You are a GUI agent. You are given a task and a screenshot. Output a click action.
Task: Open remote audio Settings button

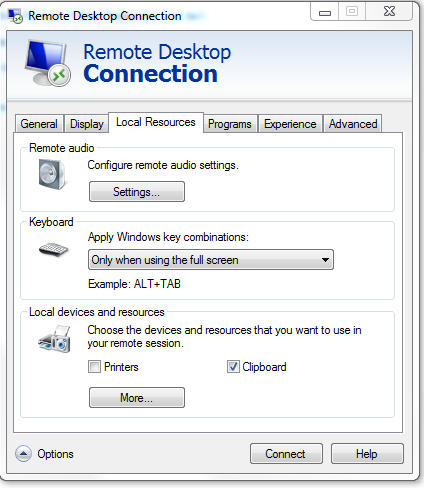point(137,192)
